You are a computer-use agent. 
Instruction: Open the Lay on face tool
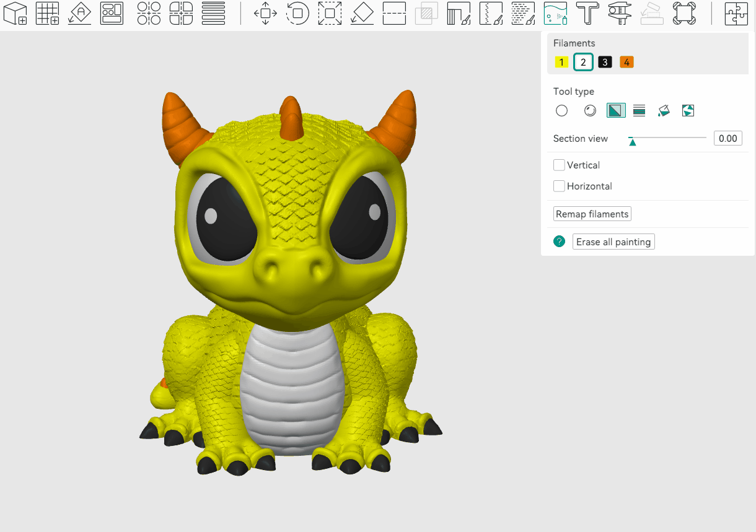tap(362, 13)
